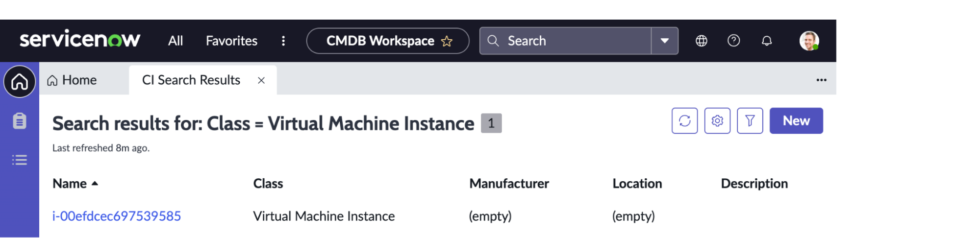Click the result count badge 1
Viewport: 980px width, 238px height.
tap(491, 123)
